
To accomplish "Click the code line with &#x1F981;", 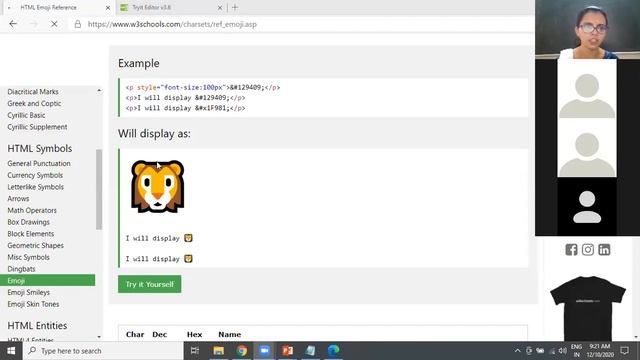I will point(186,108).
